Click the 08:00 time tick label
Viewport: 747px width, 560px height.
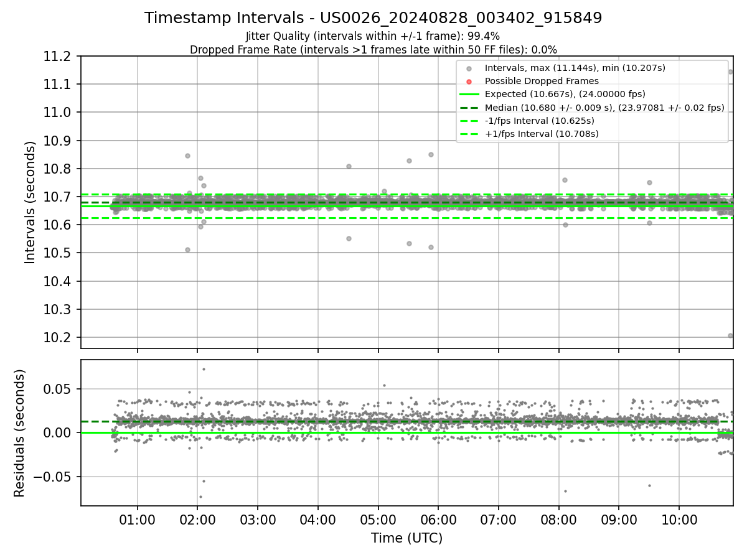click(558, 520)
